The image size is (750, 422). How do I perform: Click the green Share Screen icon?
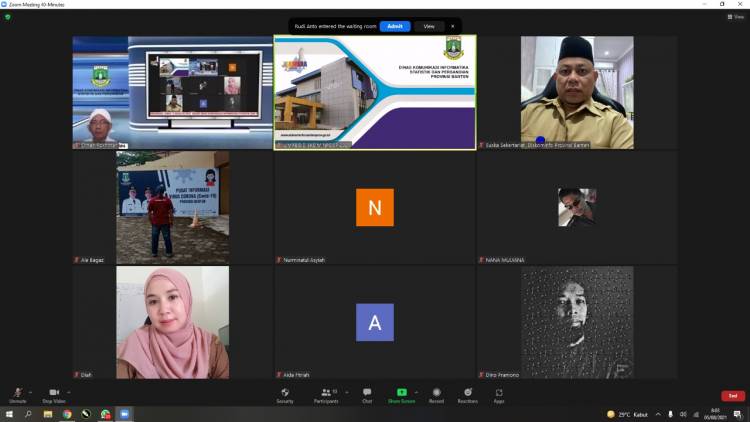coord(402,392)
